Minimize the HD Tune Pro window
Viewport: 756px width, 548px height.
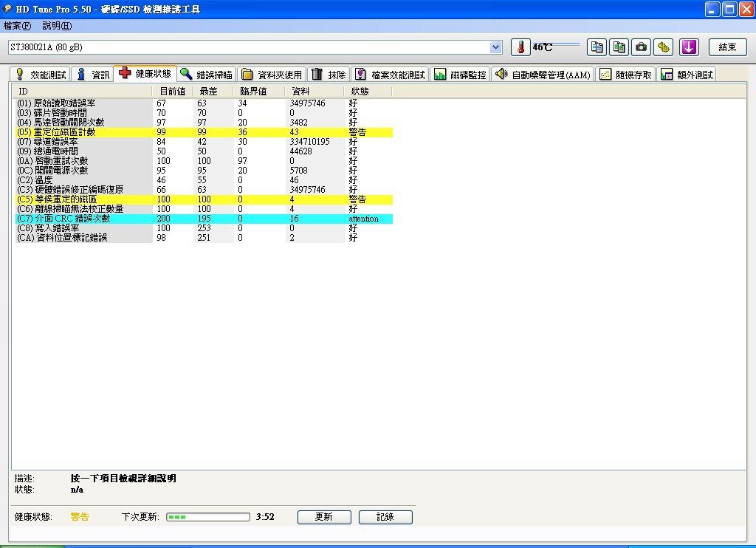click(712, 9)
